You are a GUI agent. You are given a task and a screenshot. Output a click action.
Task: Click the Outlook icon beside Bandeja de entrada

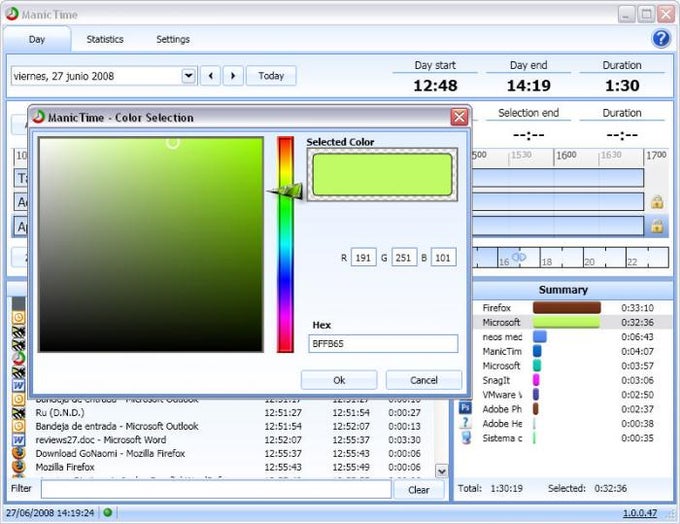(x=18, y=426)
